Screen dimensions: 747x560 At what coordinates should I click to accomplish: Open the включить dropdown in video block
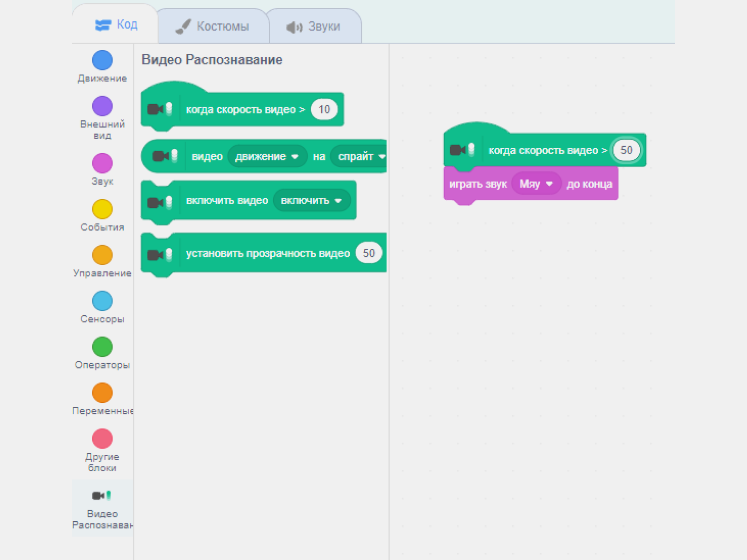[x=312, y=201]
